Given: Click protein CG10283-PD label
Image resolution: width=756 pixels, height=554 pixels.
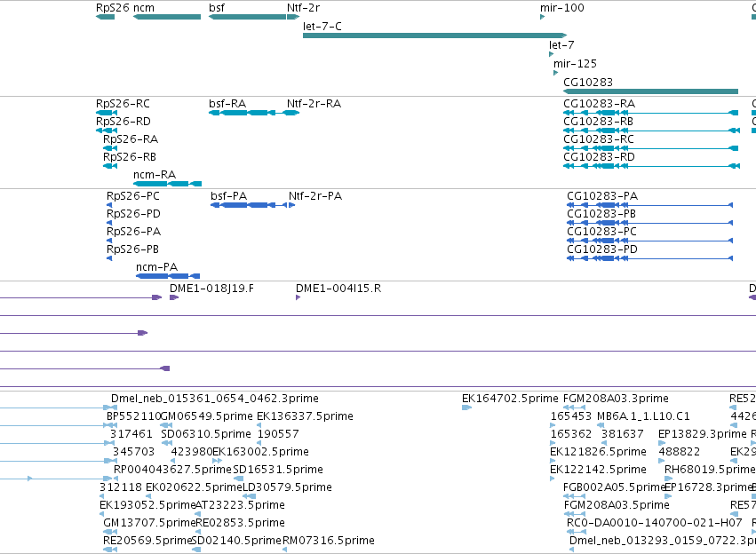Looking at the screenshot, I should click(602, 249).
